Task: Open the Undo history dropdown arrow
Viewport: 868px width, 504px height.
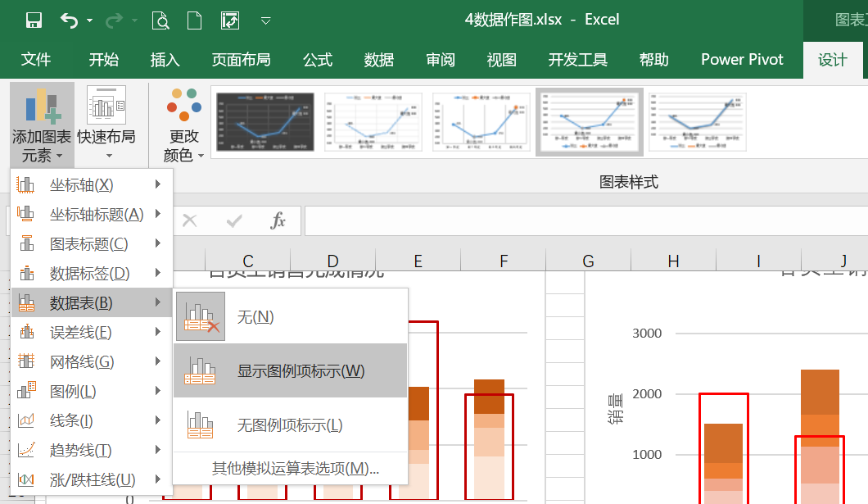Action: (x=90, y=21)
